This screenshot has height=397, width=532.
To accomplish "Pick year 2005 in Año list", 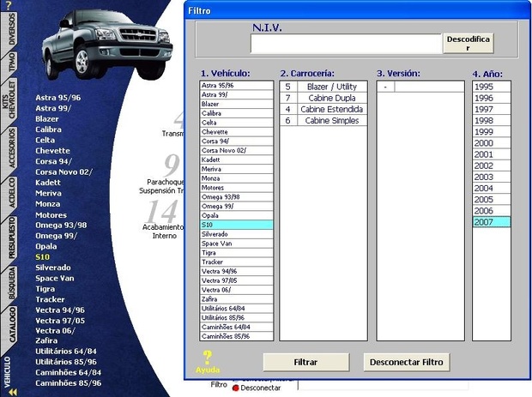I will pos(492,199).
